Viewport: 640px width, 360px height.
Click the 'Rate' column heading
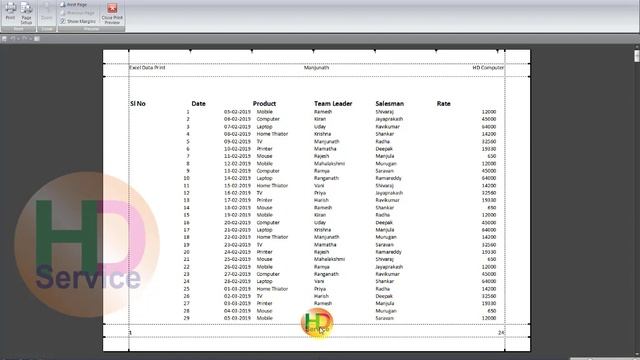[x=443, y=104]
